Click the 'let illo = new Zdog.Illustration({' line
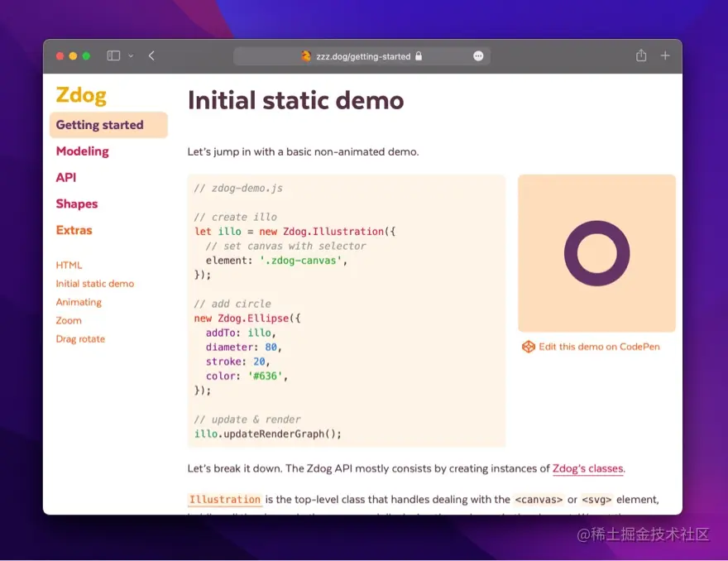Image resolution: width=728 pixels, height=561 pixels. tap(295, 232)
